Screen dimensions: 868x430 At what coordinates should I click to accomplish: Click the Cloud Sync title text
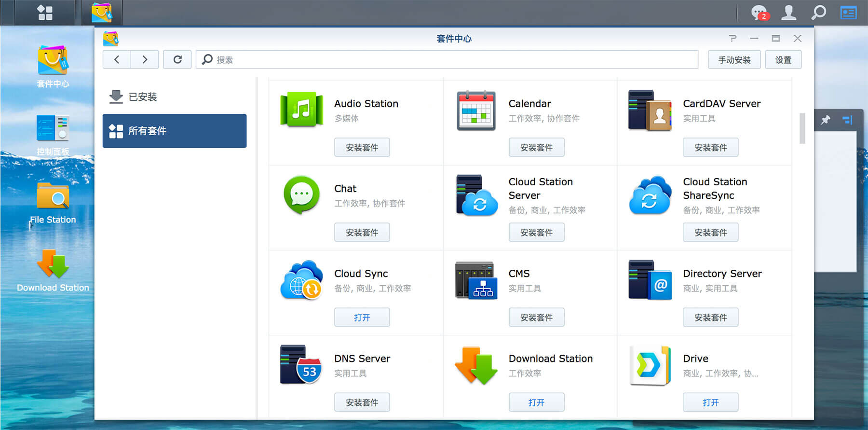(x=361, y=274)
